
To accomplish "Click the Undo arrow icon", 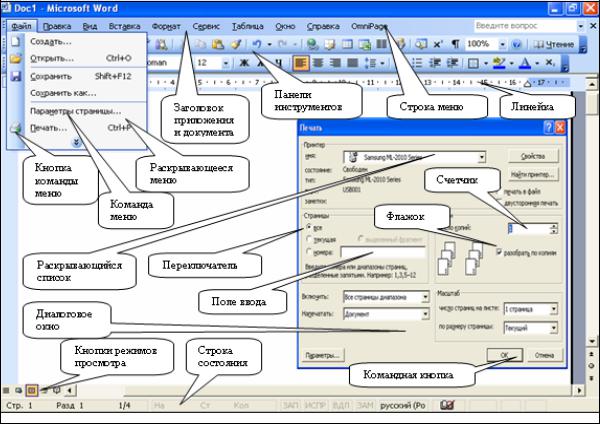I will click(x=257, y=44).
